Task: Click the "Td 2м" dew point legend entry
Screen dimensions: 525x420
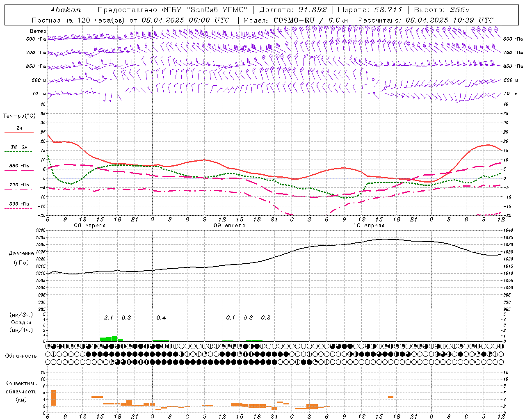Action: 19,147
